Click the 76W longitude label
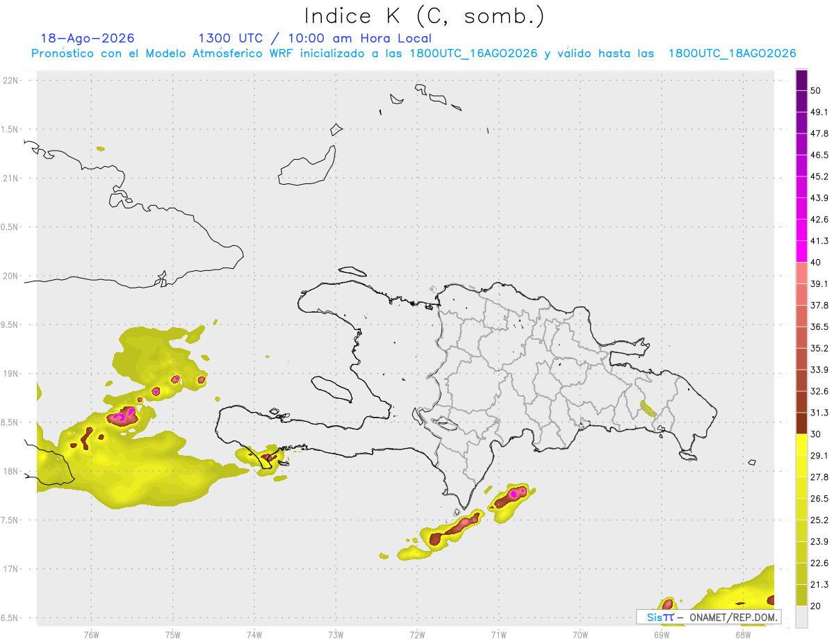 (91, 635)
